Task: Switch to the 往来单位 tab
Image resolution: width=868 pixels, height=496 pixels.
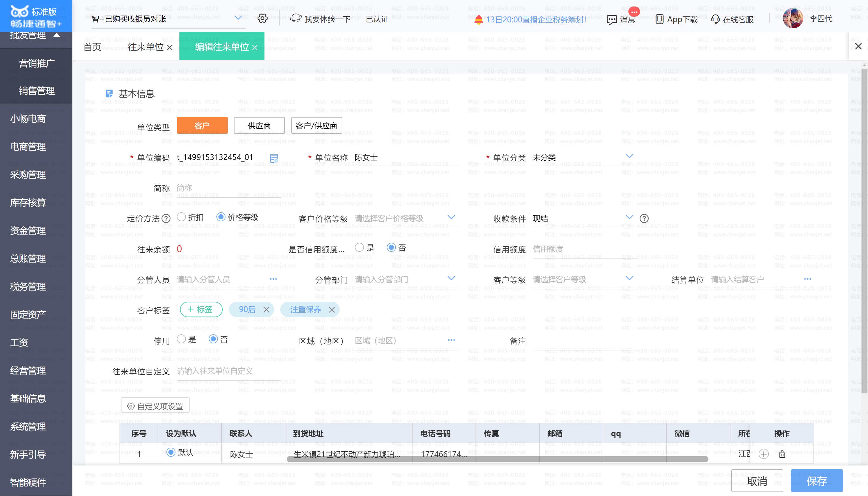Action: [146, 47]
